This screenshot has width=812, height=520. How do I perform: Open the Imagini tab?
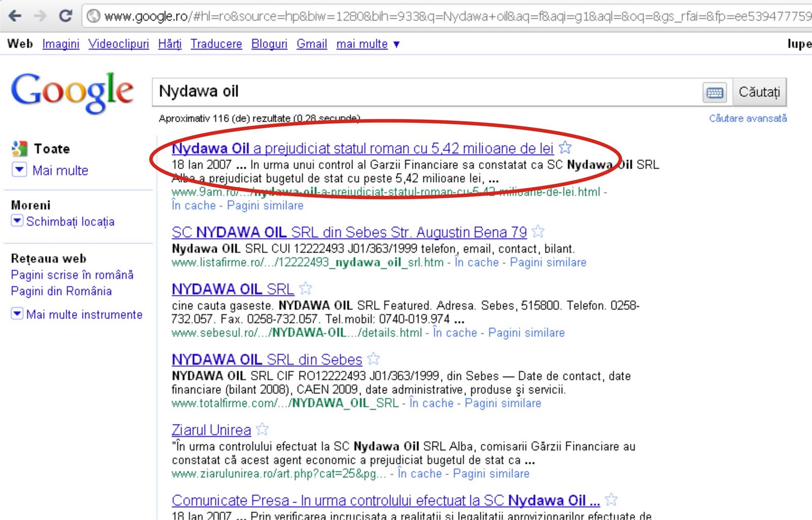[61, 44]
